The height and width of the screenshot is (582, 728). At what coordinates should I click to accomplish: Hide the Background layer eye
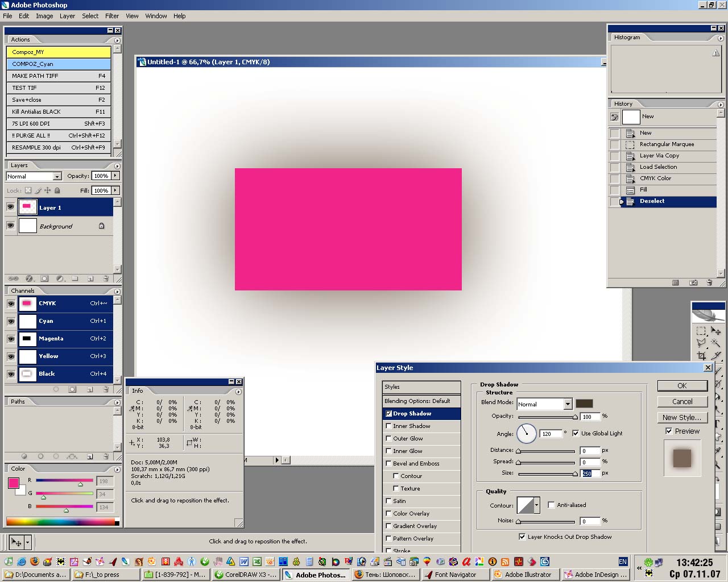[10, 226]
